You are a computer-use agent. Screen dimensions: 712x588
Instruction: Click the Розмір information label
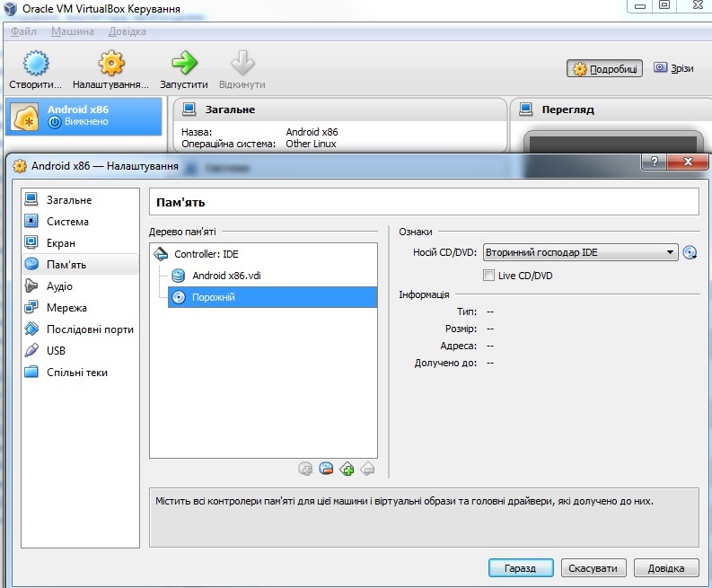click(x=461, y=329)
